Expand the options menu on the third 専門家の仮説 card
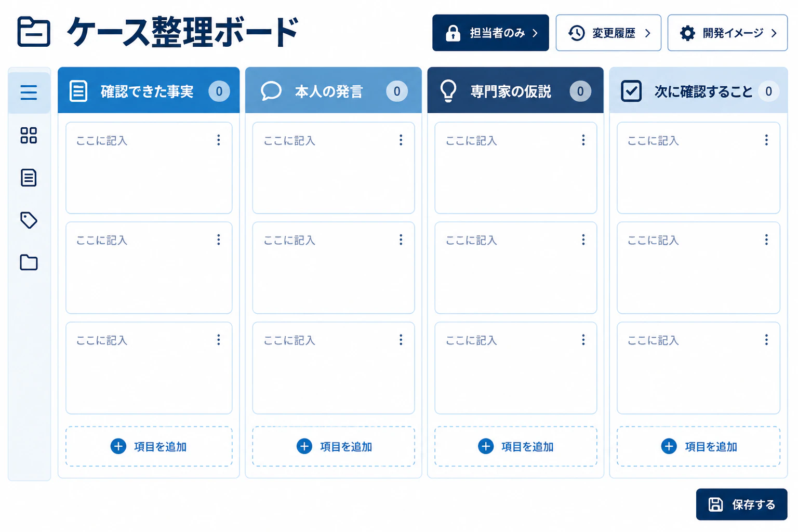 coord(583,340)
